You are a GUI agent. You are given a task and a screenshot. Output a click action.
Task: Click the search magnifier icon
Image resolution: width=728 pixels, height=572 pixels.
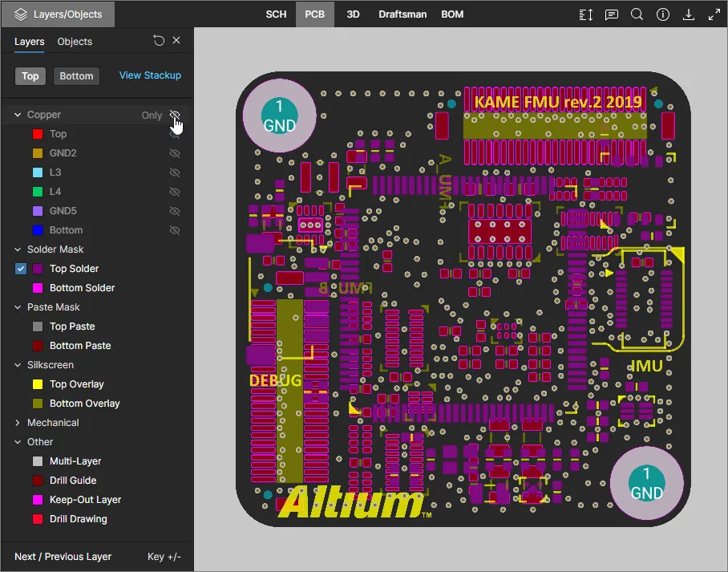coord(637,14)
